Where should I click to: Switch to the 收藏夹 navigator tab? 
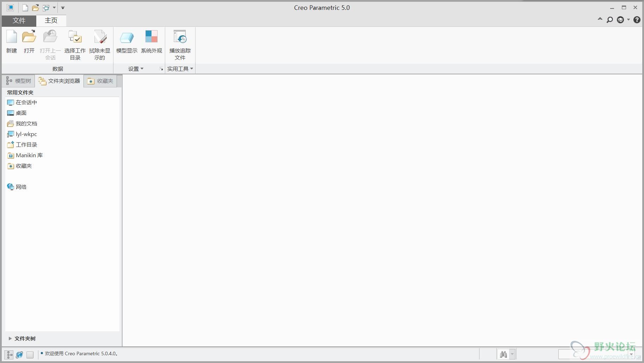(100, 81)
